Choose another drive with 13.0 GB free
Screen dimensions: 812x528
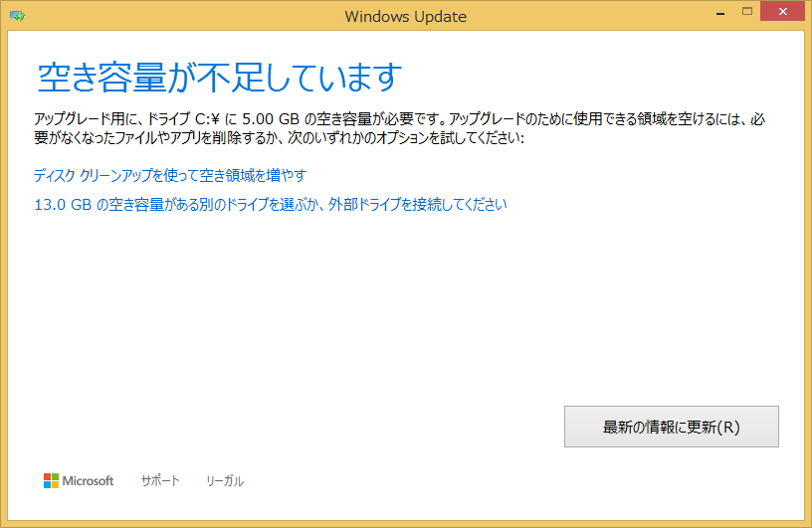pyautogui.click(x=271, y=205)
